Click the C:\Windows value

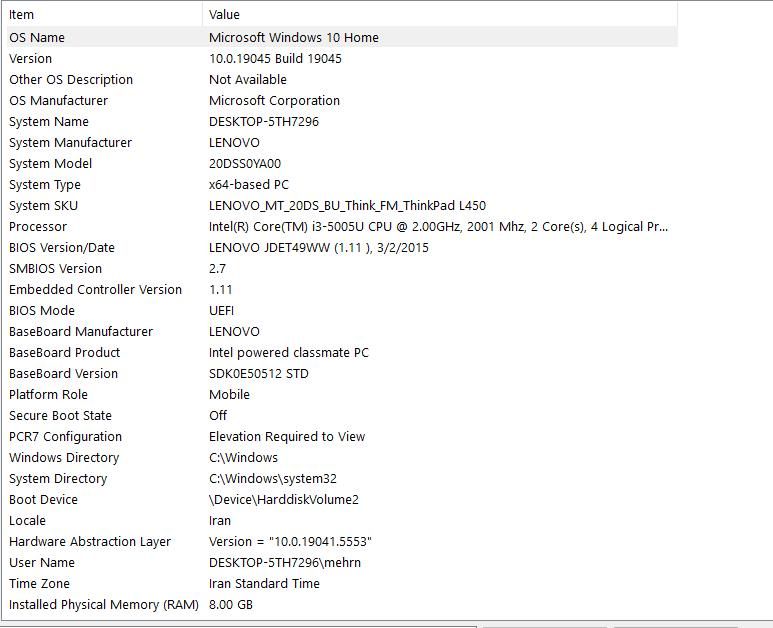coord(244,457)
